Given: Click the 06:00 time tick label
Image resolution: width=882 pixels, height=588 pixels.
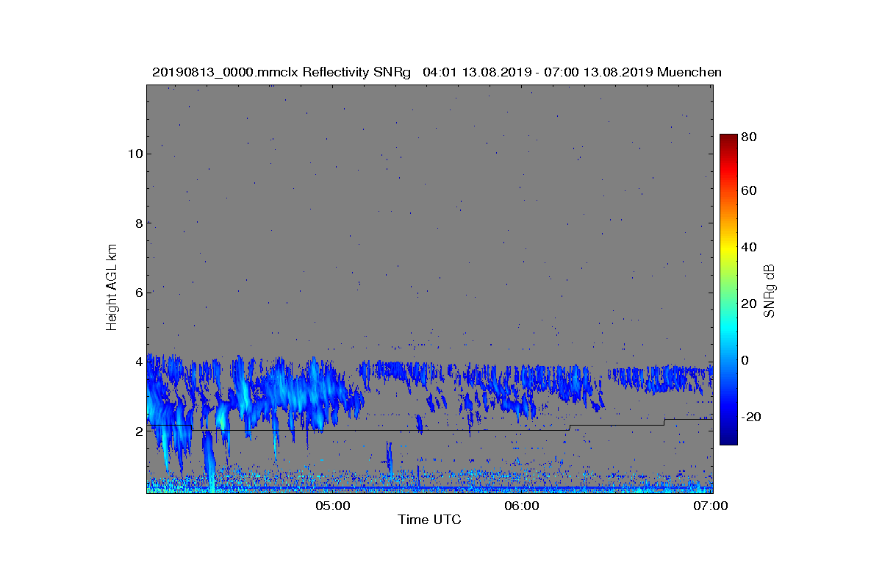Looking at the screenshot, I should (x=522, y=506).
